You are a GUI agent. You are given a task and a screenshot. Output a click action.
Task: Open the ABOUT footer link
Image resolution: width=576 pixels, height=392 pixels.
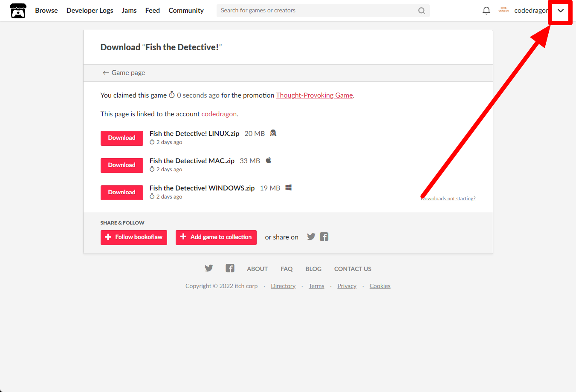tap(258, 269)
